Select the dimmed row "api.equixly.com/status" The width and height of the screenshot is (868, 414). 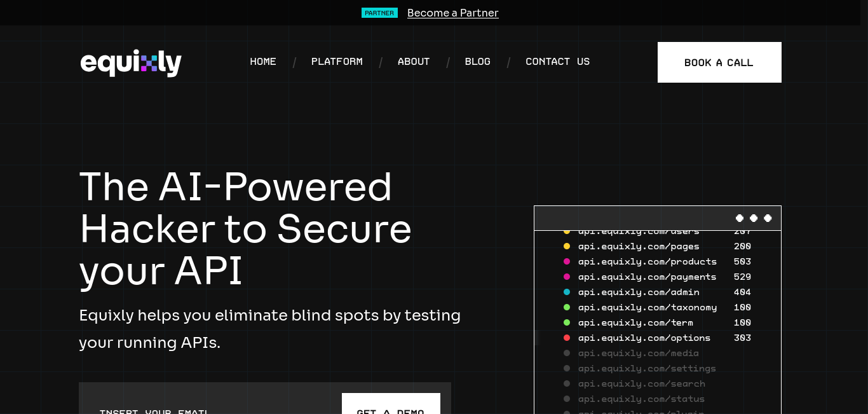coord(634,399)
